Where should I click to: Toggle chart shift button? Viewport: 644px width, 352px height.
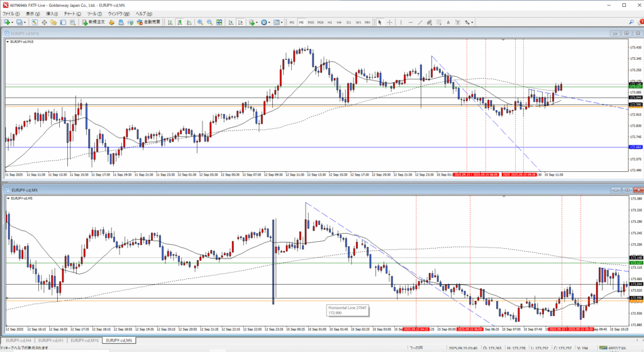(x=240, y=22)
